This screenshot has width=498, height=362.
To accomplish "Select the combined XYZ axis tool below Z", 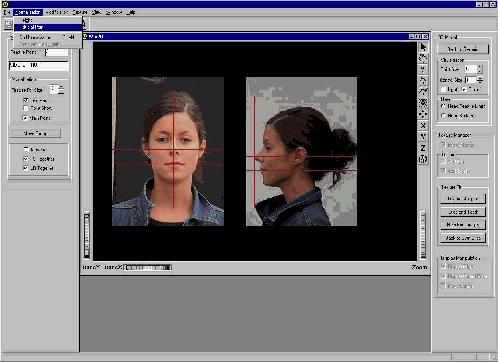I will click(423, 159).
